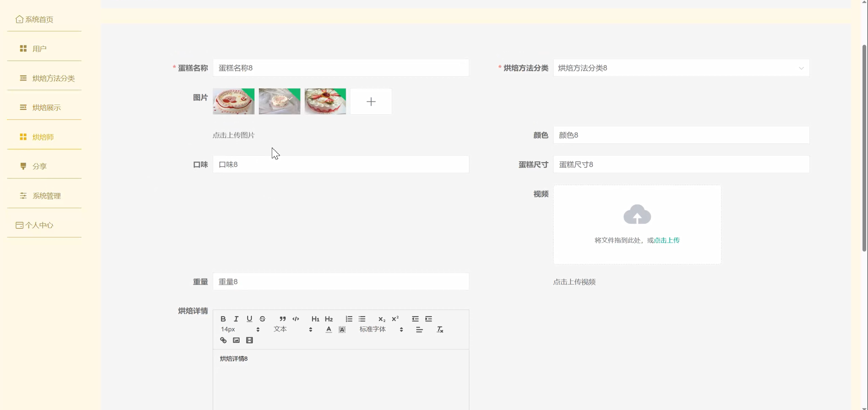Insert a video into the baking details
This screenshot has width=868, height=410.
pyautogui.click(x=249, y=340)
